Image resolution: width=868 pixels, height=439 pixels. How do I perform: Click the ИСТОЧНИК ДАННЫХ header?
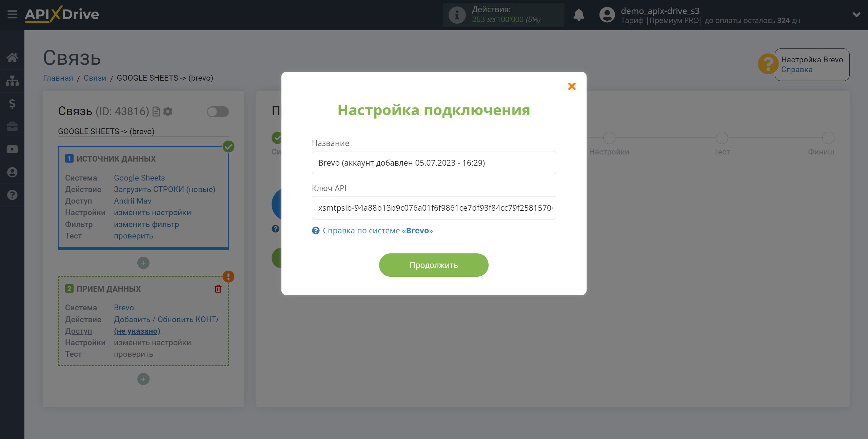click(116, 159)
